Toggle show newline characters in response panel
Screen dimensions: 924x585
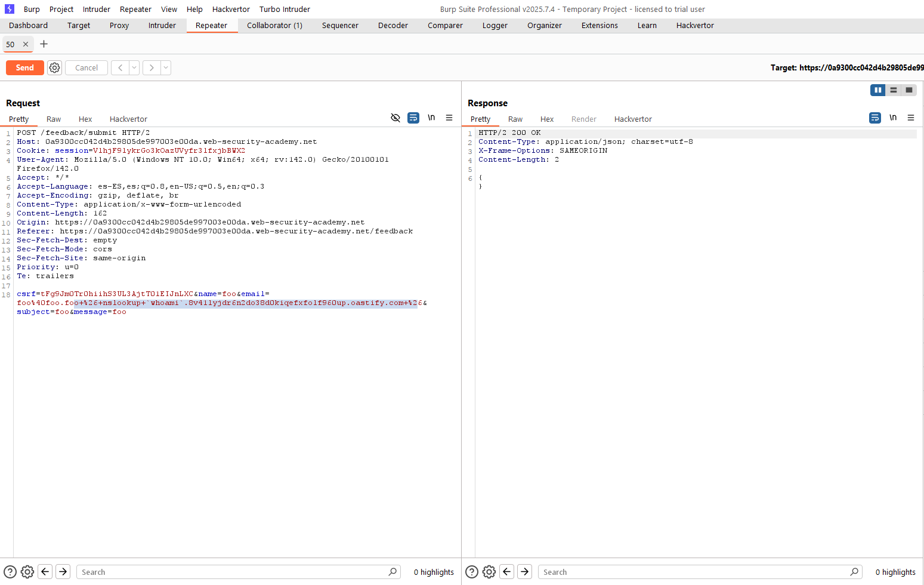click(x=892, y=118)
